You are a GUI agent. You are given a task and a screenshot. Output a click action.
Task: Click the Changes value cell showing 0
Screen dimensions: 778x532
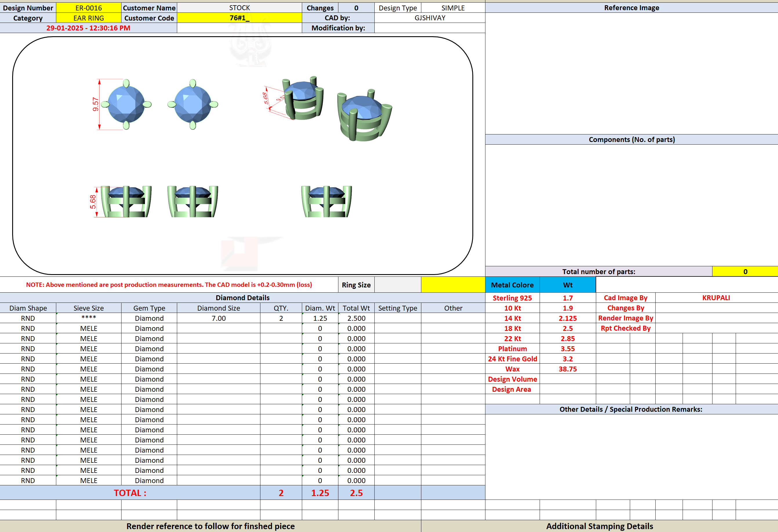[x=356, y=8]
